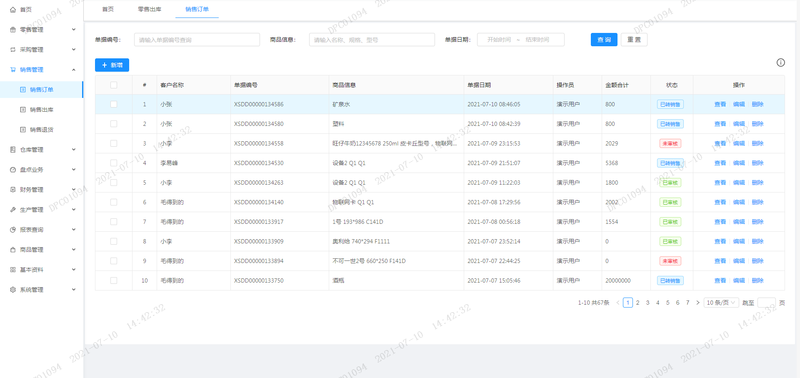The width and height of the screenshot is (800, 378).
Task: Go to page 7 in pagination
Action: [687, 303]
